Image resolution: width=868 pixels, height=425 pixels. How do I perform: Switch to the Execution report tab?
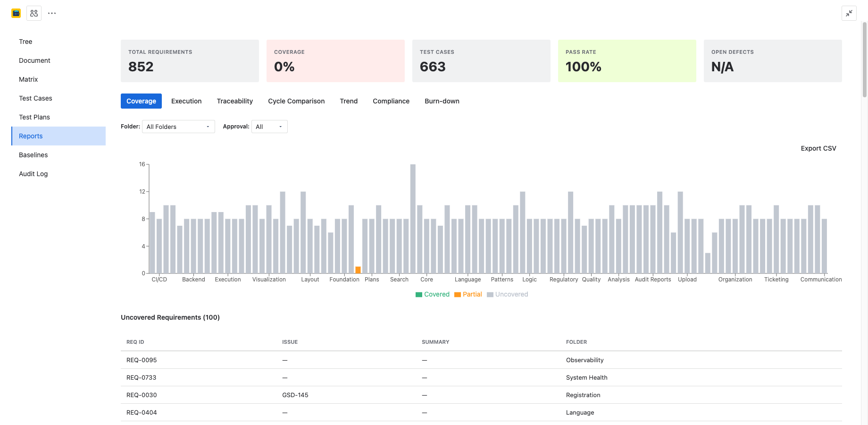point(186,101)
